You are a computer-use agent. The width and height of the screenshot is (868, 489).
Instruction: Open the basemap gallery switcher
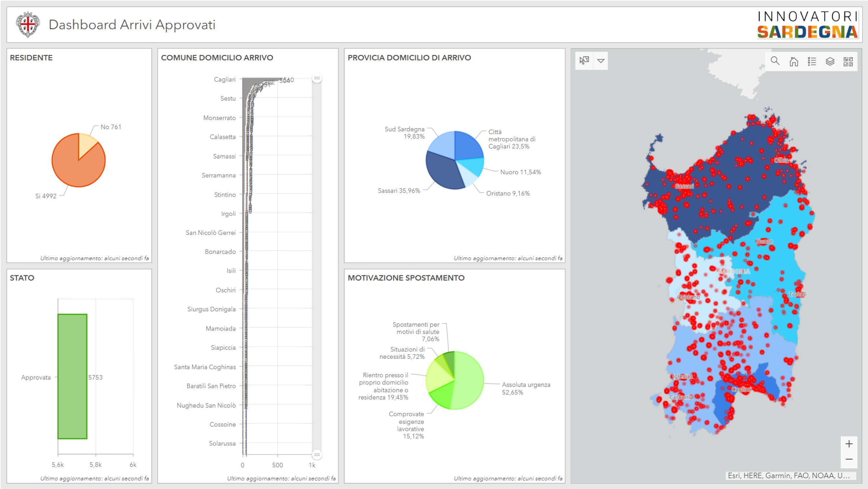[848, 61]
